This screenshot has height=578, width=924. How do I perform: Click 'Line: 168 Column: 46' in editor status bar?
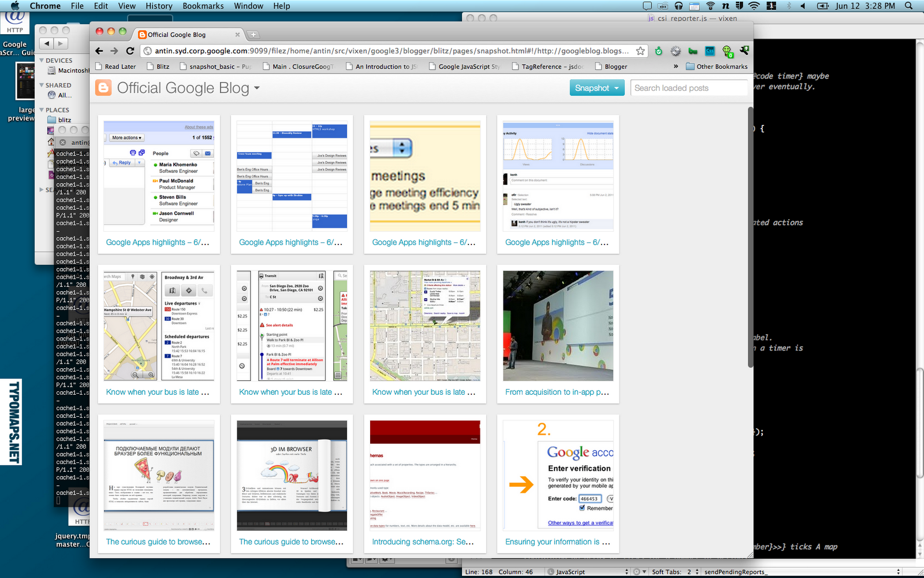click(499, 572)
